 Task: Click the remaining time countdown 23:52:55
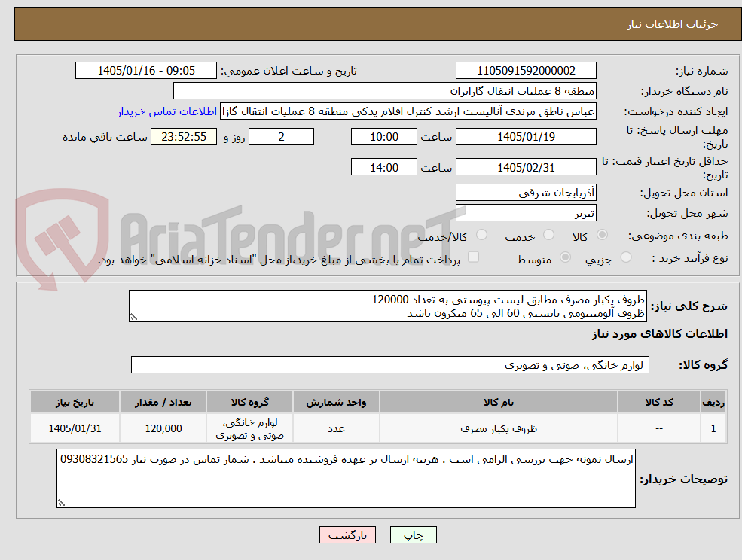click(184, 137)
